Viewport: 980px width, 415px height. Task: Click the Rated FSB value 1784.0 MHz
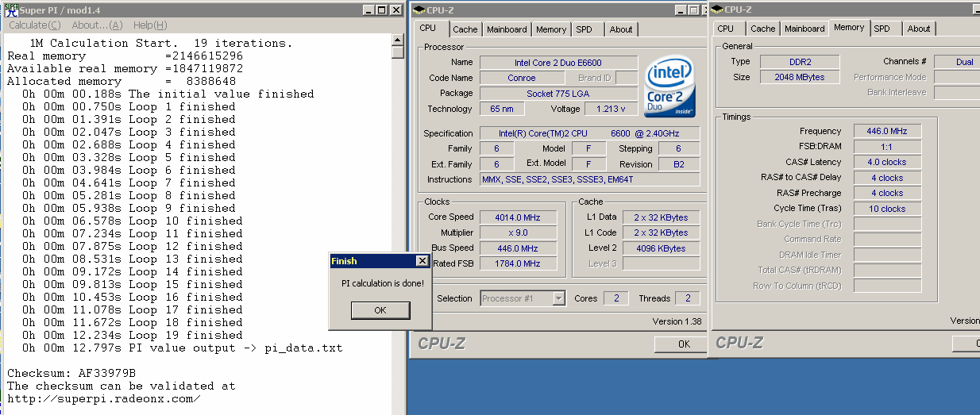pyautogui.click(x=519, y=263)
